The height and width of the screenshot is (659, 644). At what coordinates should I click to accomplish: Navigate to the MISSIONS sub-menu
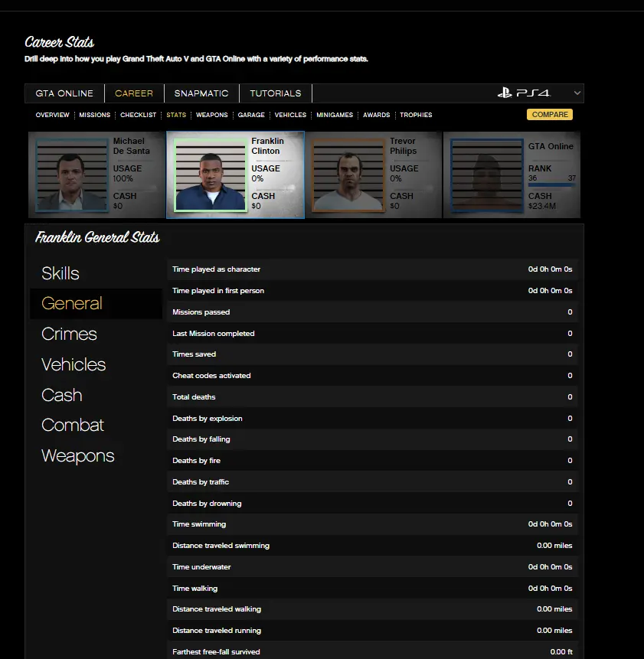94,115
